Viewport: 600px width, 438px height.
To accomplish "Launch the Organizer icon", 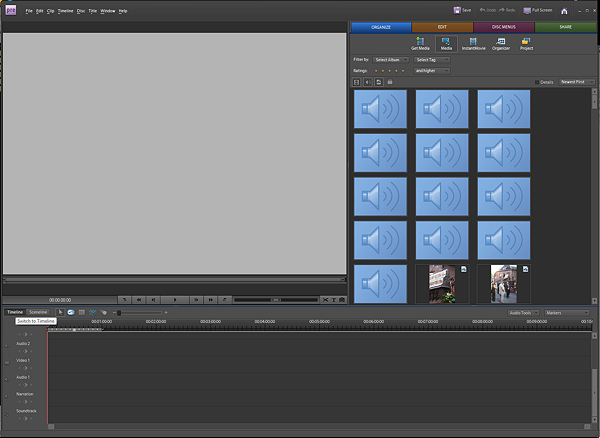I will 501,43.
